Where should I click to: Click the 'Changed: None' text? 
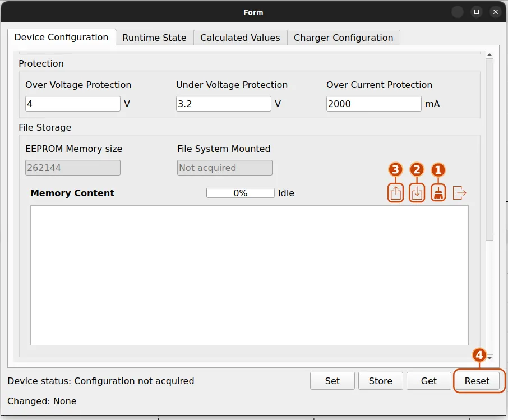point(42,401)
